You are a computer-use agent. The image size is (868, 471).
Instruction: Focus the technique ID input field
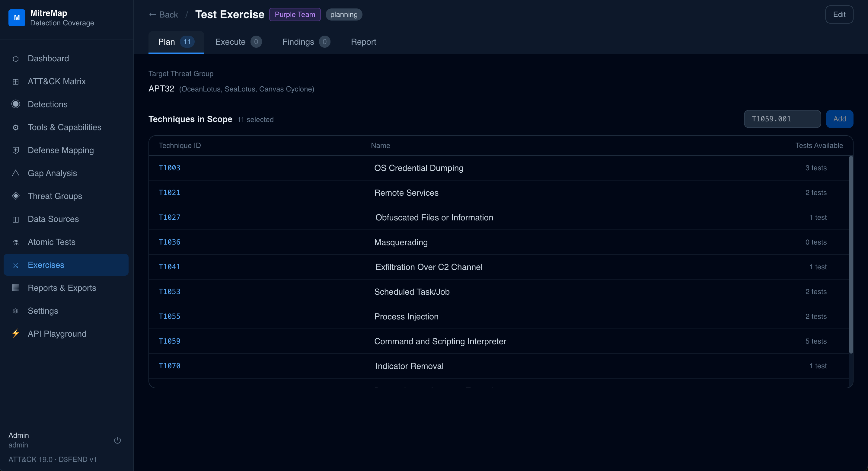pyautogui.click(x=782, y=119)
